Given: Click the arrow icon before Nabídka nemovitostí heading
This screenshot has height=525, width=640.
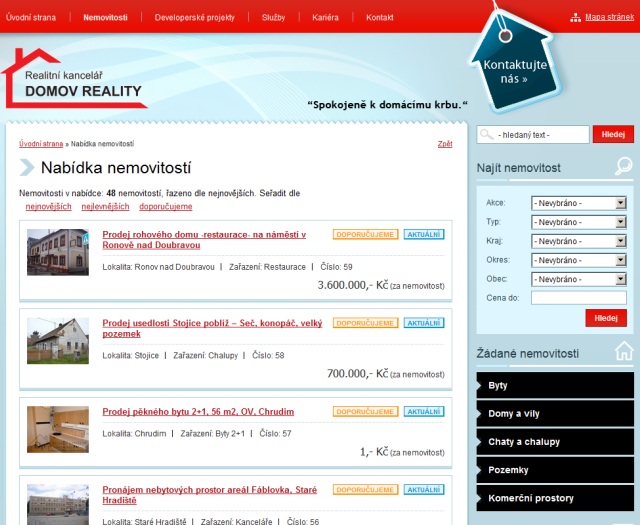Looking at the screenshot, I should pyautogui.click(x=27, y=167).
